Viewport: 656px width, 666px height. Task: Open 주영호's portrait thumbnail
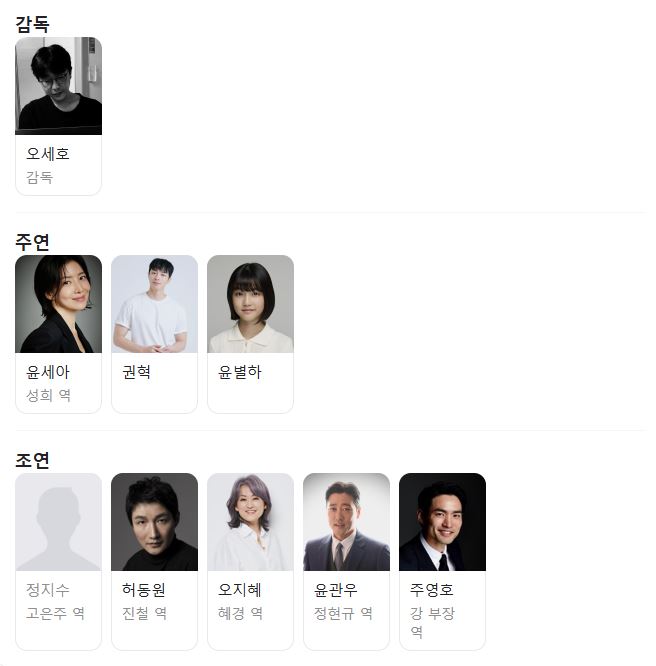pyautogui.click(x=443, y=522)
